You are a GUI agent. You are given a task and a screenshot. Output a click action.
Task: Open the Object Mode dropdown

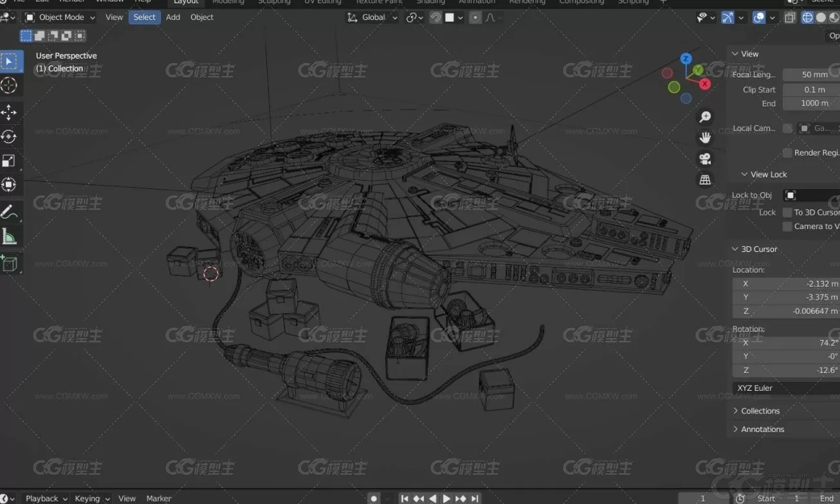point(60,17)
